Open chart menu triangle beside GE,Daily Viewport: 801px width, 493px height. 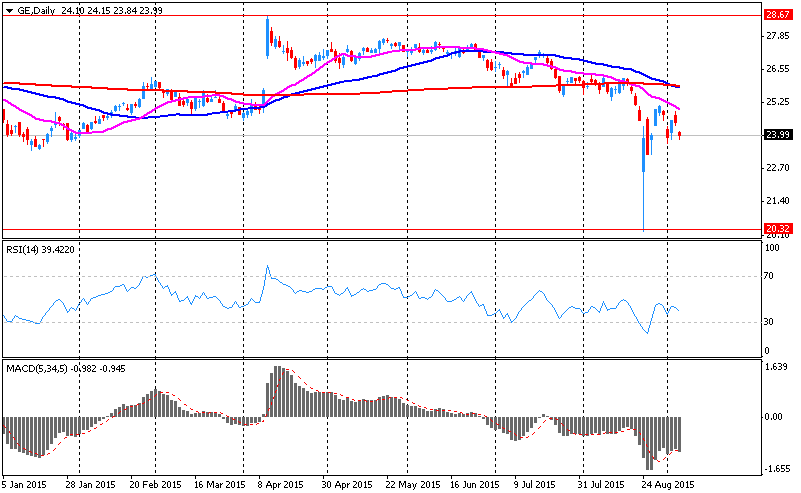coord(9,11)
